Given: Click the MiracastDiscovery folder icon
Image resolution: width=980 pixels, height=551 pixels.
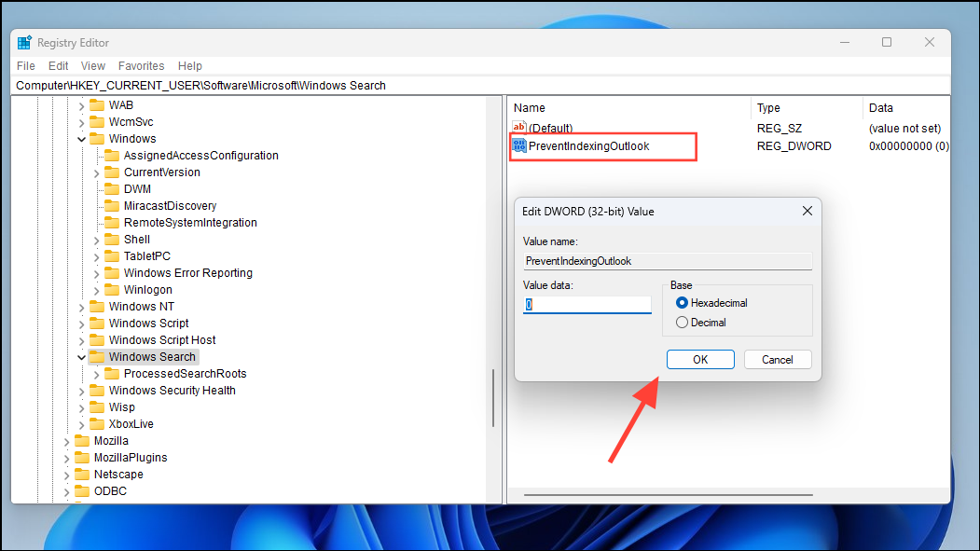Looking at the screenshot, I should click(x=112, y=205).
